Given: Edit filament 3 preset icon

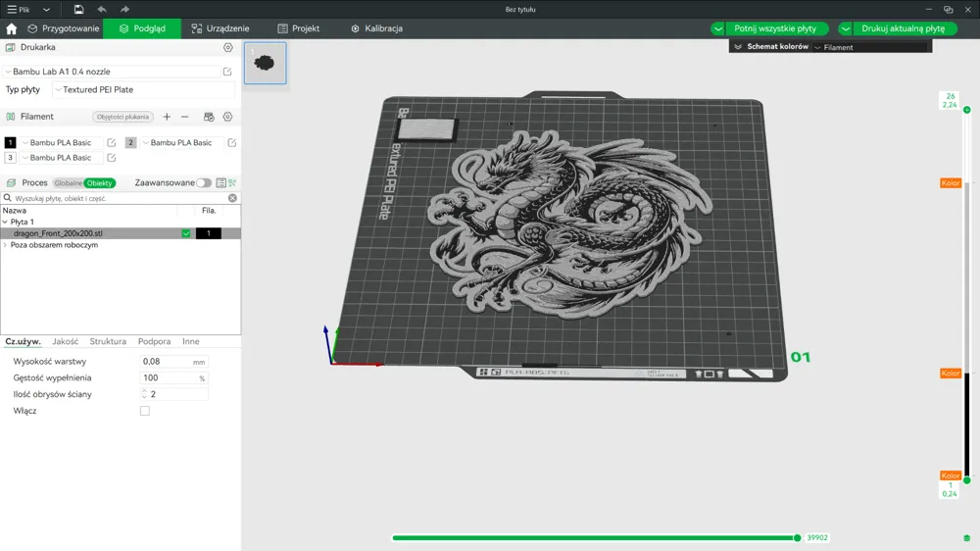Looking at the screenshot, I should (112, 158).
